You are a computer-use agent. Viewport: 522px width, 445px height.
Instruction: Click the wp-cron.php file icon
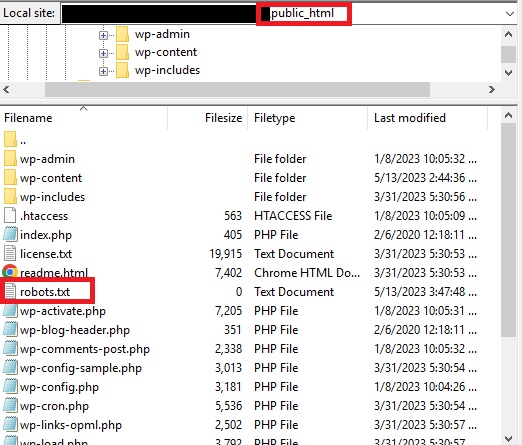coord(10,406)
